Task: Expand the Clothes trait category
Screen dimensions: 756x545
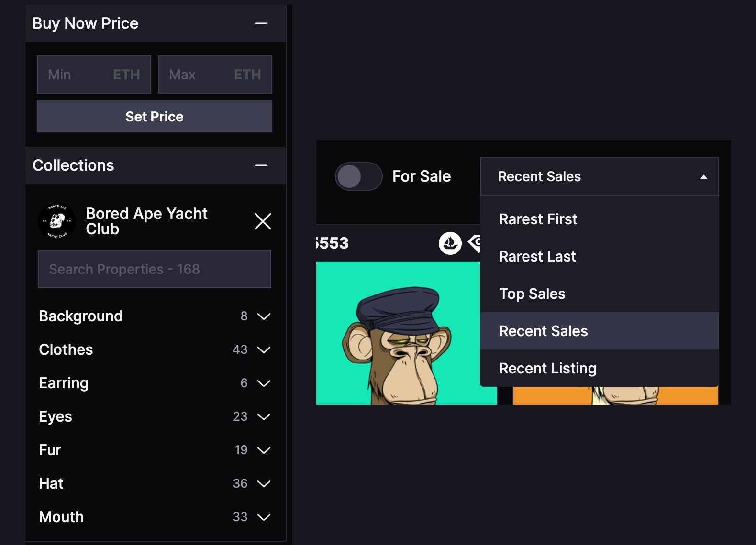Action: point(264,349)
